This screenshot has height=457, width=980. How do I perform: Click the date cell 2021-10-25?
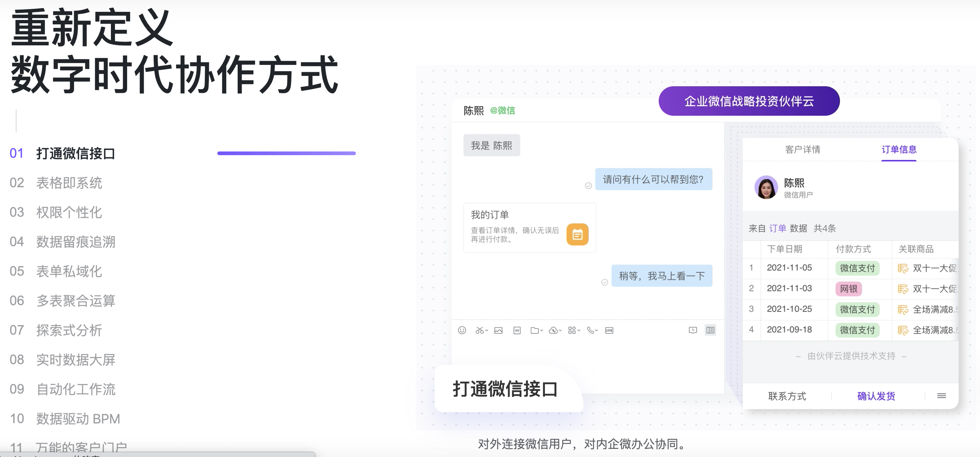pyautogui.click(x=790, y=309)
